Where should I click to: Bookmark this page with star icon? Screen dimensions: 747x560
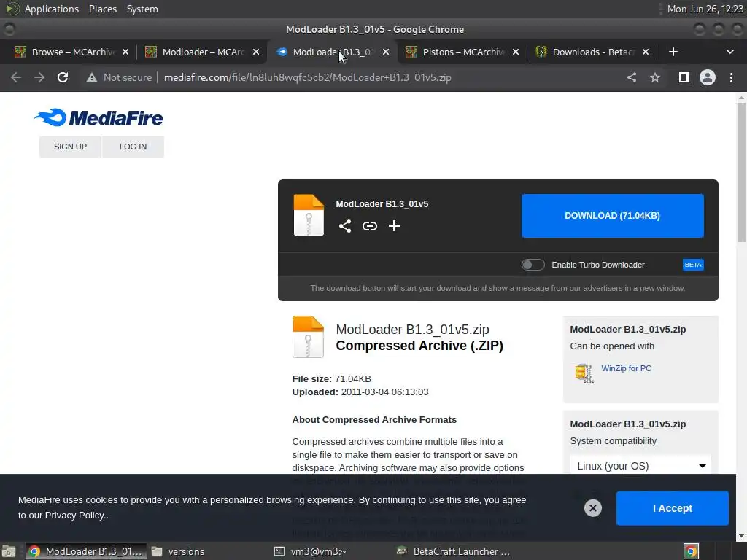655,77
